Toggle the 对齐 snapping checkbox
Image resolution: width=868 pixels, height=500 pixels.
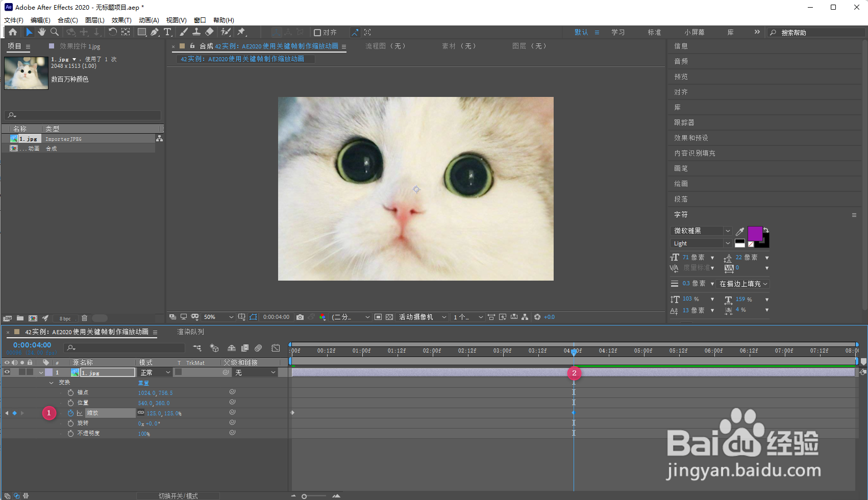[317, 33]
